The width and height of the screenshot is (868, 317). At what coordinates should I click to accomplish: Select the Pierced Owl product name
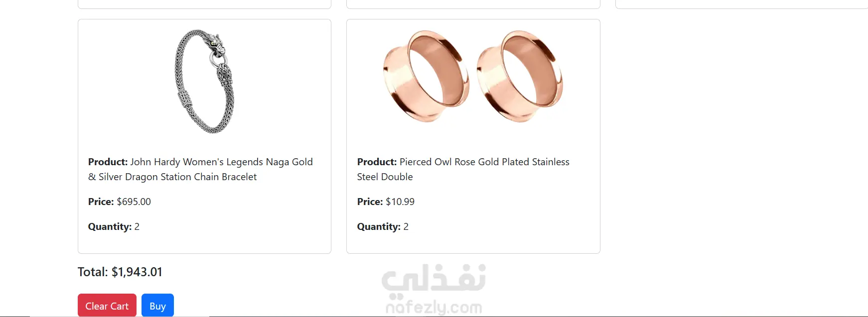pos(484,162)
